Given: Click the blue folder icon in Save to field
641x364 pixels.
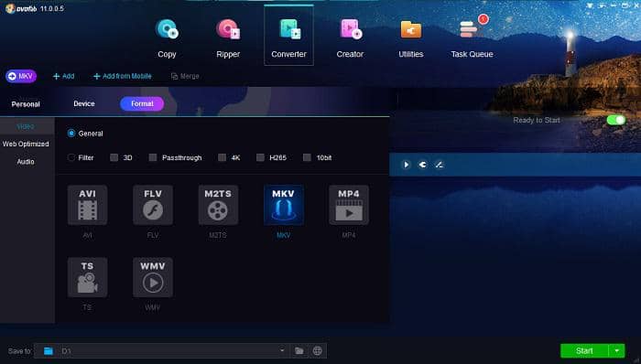Looking at the screenshot, I should click(x=49, y=351).
